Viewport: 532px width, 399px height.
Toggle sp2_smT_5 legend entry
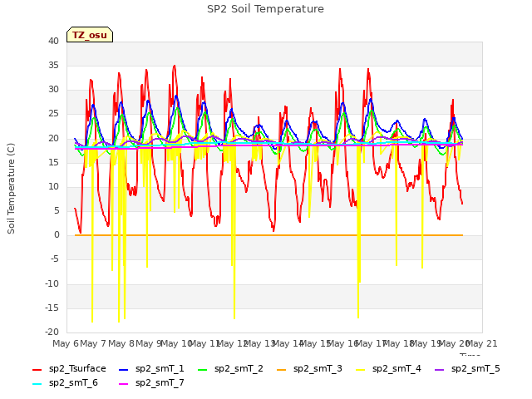[x=467, y=369]
